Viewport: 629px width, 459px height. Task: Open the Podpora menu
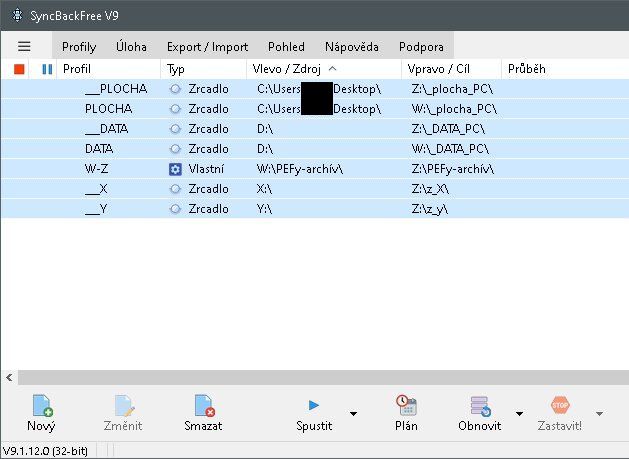click(x=421, y=47)
